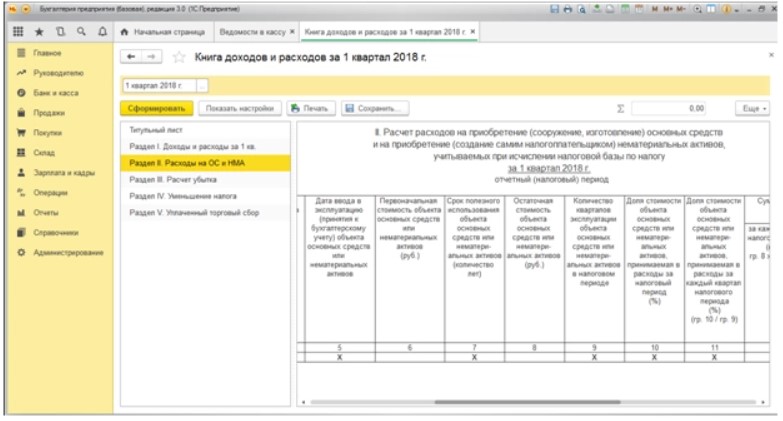Add report to favorites with the star by title

(179, 57)
